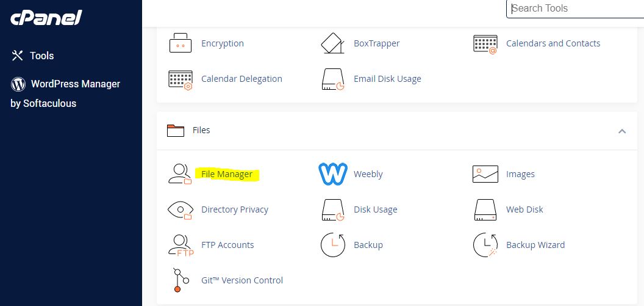644x306 pixels.
Task: Click the File Manager icon
Action: click(x=180, y=174)
